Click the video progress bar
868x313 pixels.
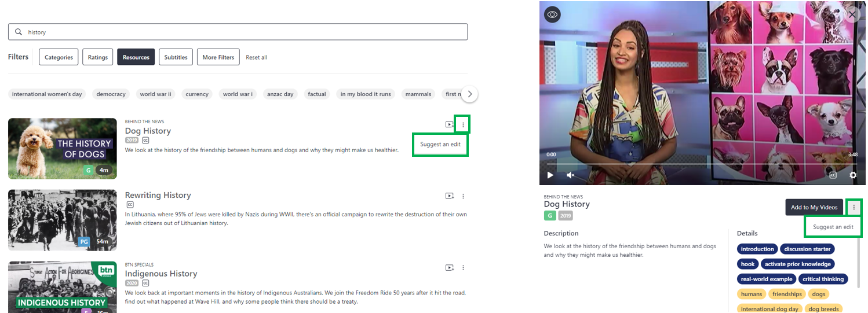[701, 164]
